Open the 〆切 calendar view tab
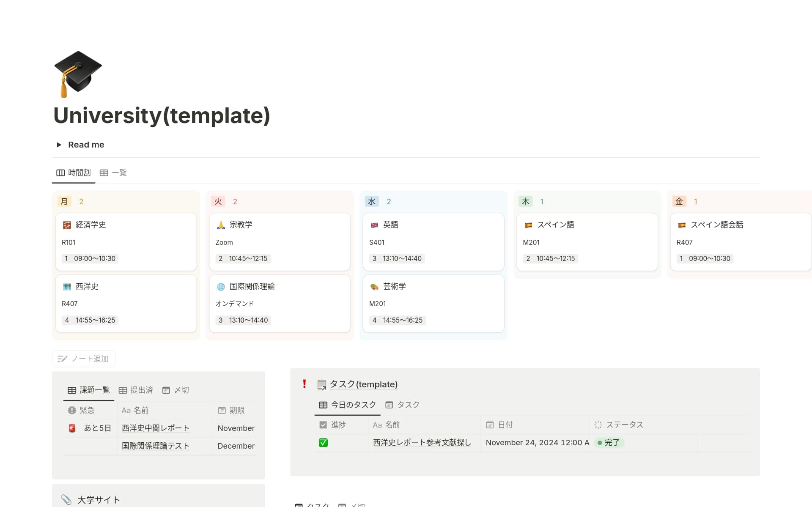The width and height of the screenshot is (812, 507). (176, 390)
